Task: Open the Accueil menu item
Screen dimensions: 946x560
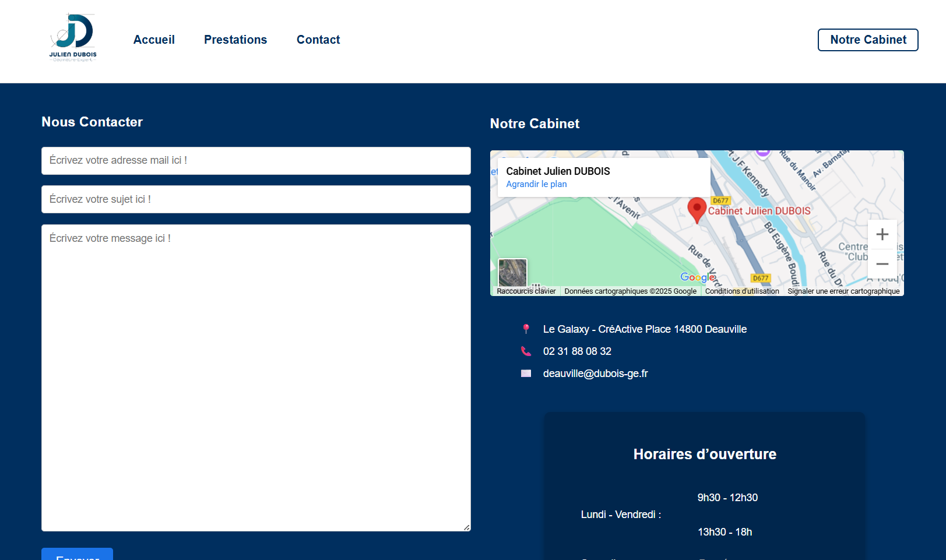Action: (154, 40)
